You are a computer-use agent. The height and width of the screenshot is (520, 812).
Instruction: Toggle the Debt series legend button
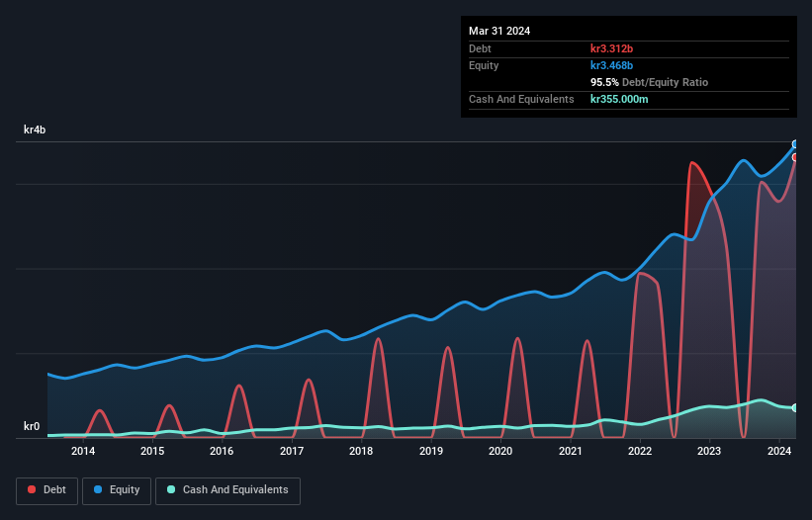46,490
